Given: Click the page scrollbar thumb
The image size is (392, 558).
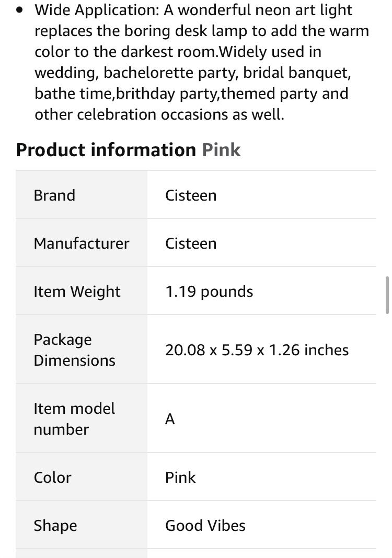Looking at the screenshot, I should click(x=387, y=295).
